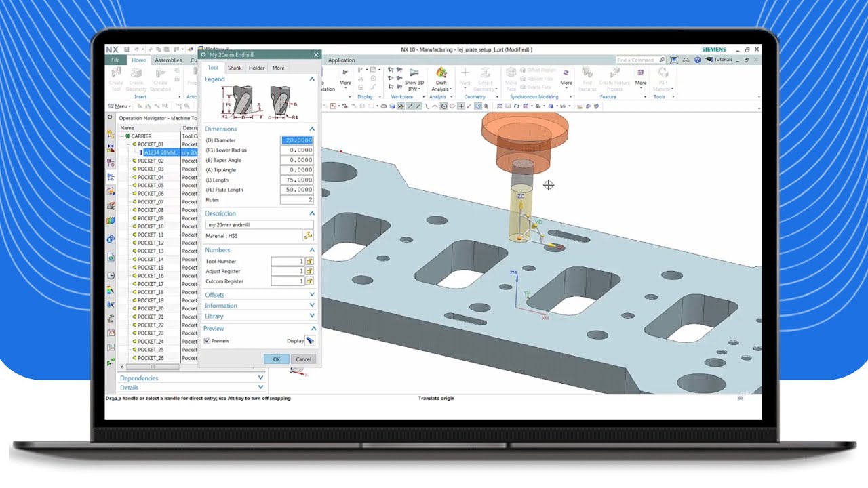This screenshot has height=488, width=868.
Task: Collapse the CARRIER tree node
Action: (x=122, y=136)
